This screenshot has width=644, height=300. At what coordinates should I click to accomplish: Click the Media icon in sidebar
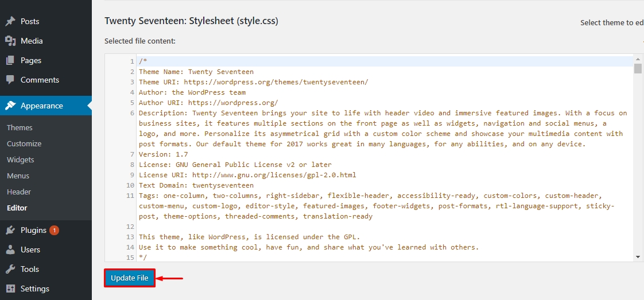pyautogui.click(x=10, y=41)
